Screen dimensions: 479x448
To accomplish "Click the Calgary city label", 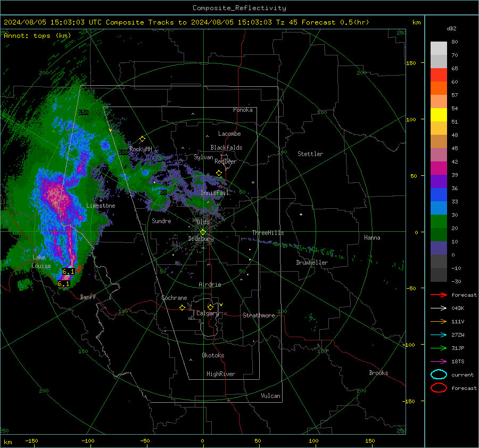I will pos(208,313).
